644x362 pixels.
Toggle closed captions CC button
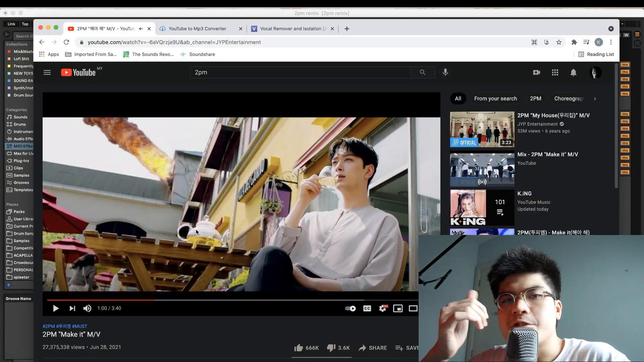coord(367,308)
